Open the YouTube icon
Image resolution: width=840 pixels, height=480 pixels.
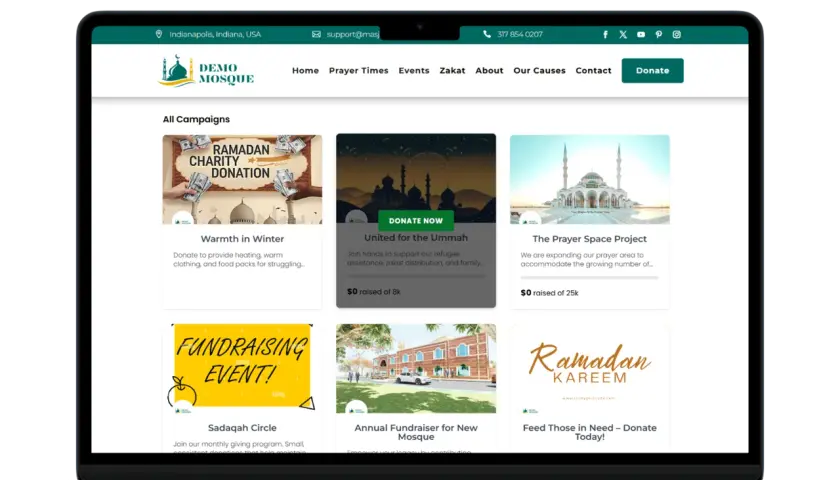(x=641, y=34)
